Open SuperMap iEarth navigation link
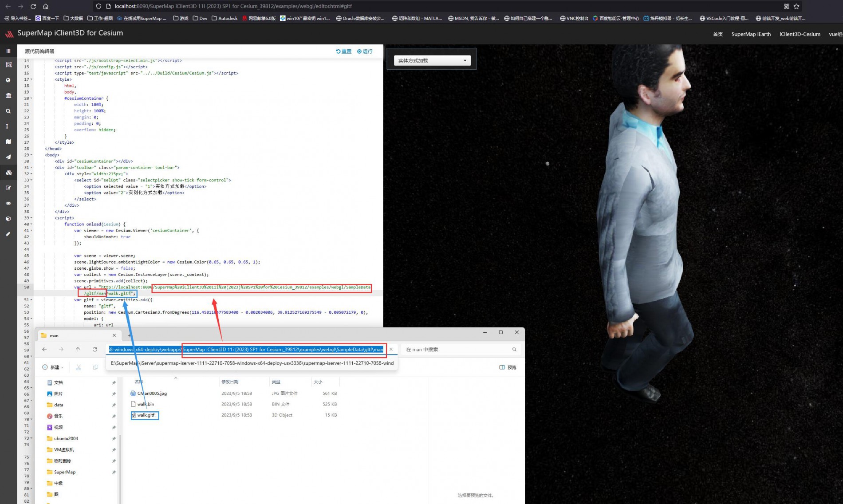Screen dimensions: 843x504 pyautogui.click(x=751, y=34)
